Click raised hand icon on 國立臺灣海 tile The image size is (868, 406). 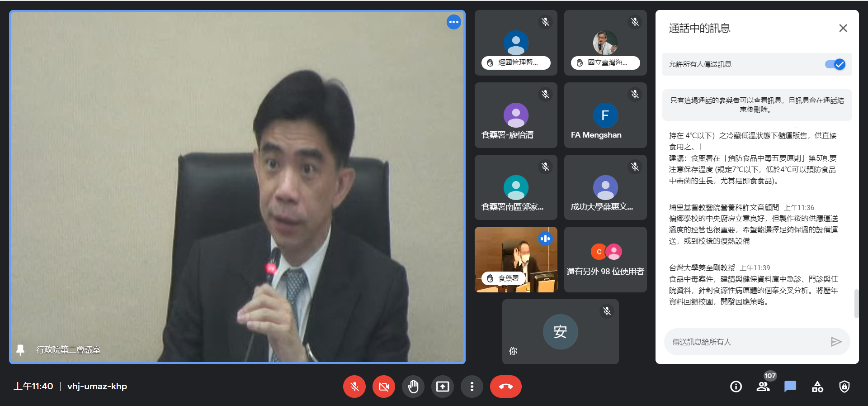[x=580, y=63]
